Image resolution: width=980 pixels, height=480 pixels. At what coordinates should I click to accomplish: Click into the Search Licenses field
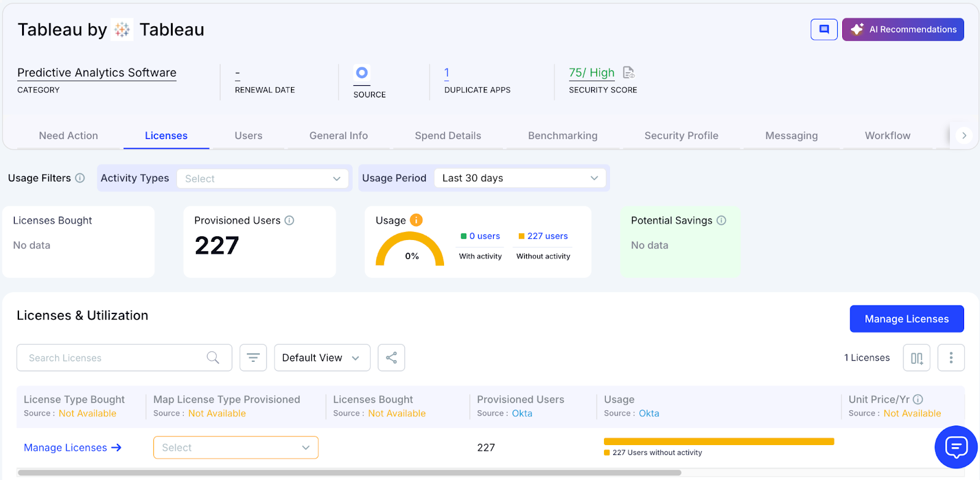pyautogui.click(x=124, y=358)
